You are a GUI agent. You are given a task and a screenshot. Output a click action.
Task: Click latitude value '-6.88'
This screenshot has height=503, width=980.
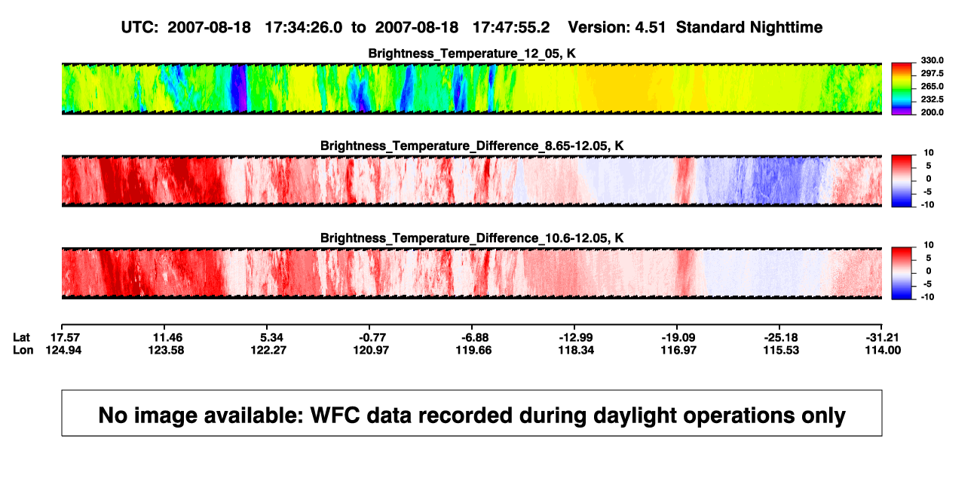pyautogui.click(x=474, y=336)
